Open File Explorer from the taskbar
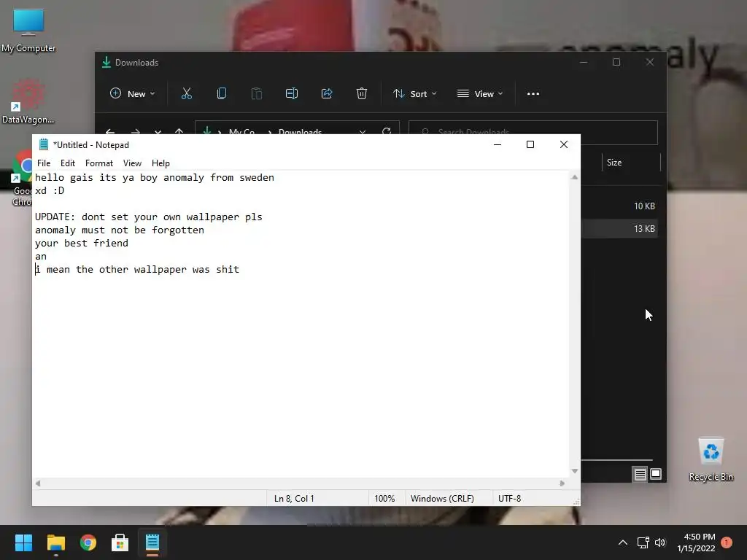Image resolution: width=747 pixels, height=560 pixels. [55, 542]
